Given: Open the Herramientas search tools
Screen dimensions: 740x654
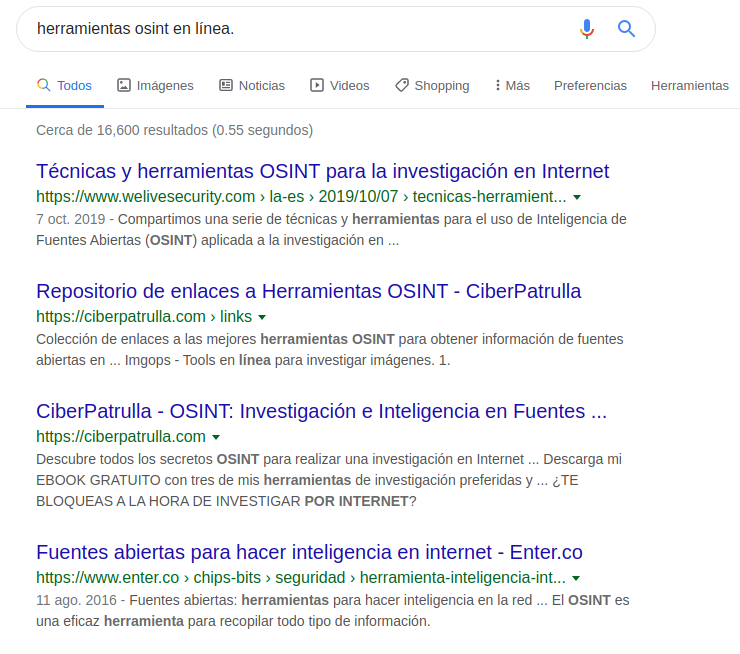Looking at the screenshot, I should coord(690,86).
